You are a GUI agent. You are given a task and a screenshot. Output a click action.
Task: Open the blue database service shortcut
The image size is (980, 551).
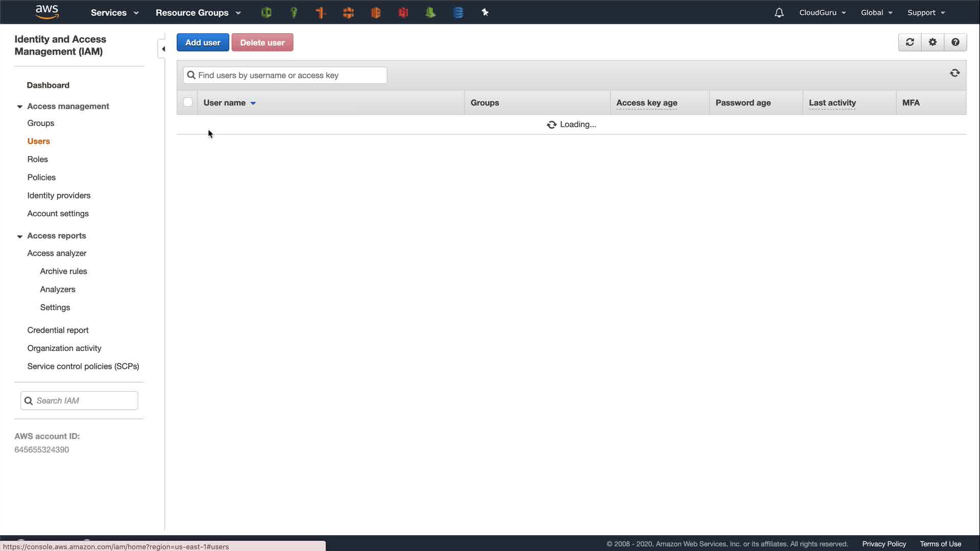coord(458,13)
